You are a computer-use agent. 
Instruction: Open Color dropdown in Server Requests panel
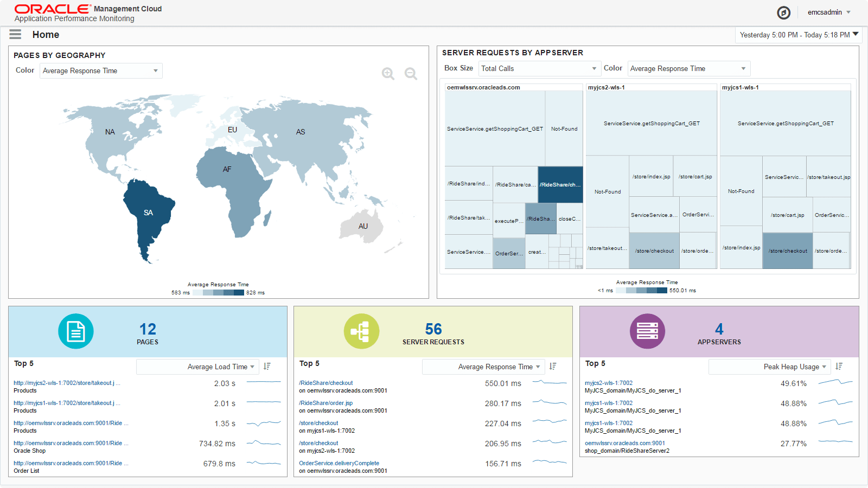point(689,69)
